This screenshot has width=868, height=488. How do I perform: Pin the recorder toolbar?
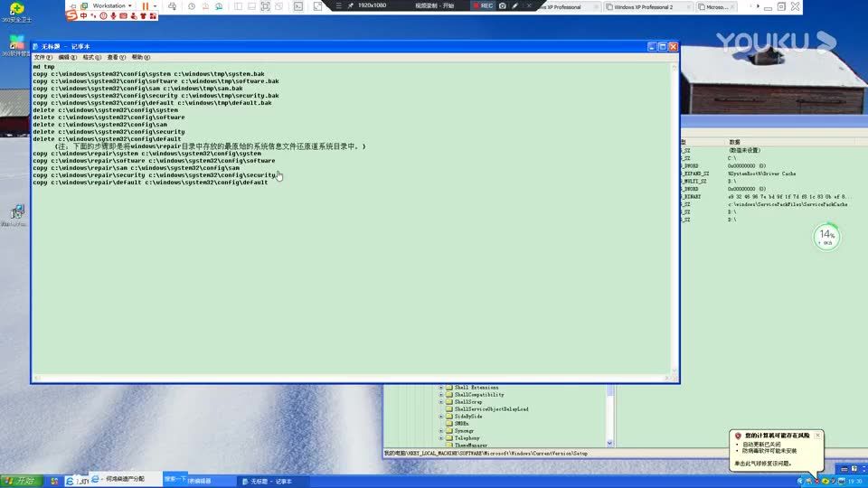[351, 5]
